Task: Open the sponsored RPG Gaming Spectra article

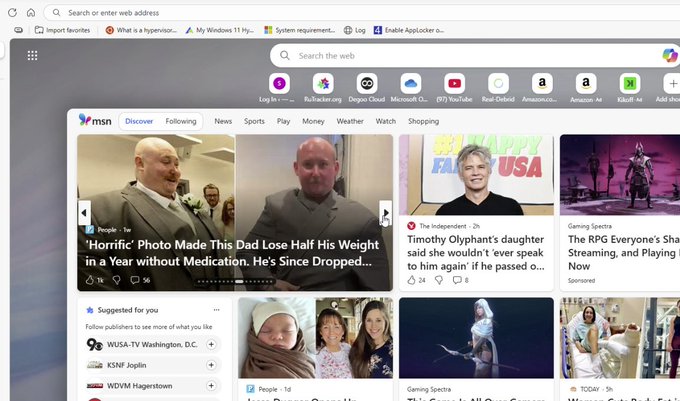Action: pos(624,253)
